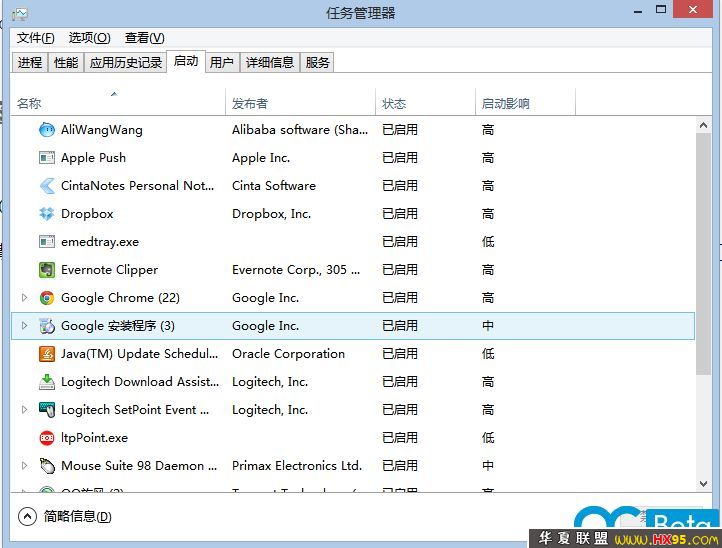This screenshot has width=722, height=548.
Task: Select the 启动 tab
Action: (x=186, y=61)
